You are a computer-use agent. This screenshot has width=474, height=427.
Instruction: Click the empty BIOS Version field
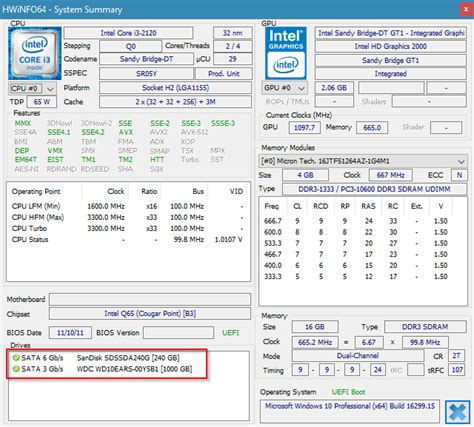click(178, 333)
